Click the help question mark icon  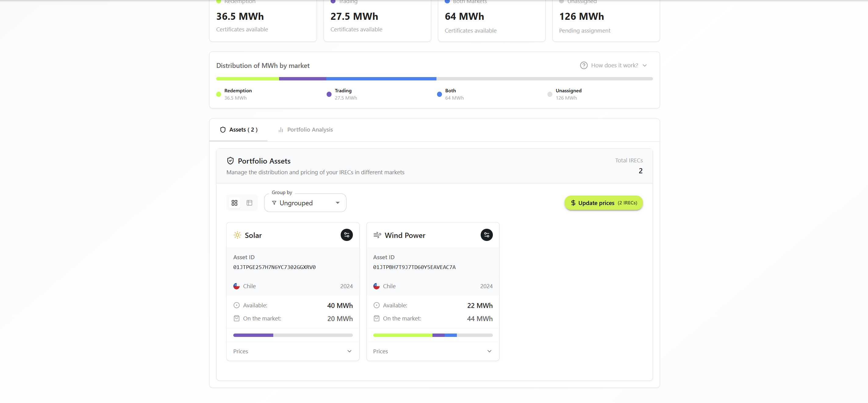tap(584, 65)
